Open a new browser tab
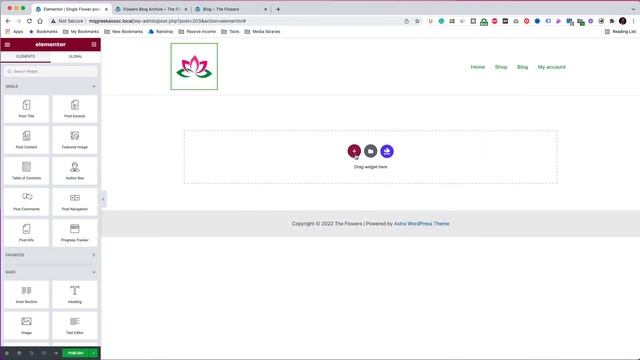Viewport: 640px width, 360px height. coord(278,9)
